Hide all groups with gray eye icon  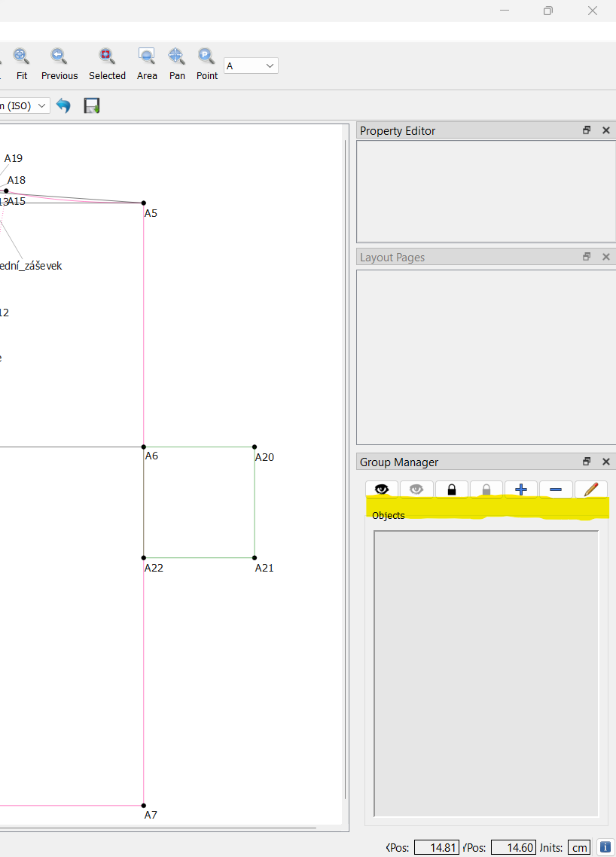coord(416,489)
